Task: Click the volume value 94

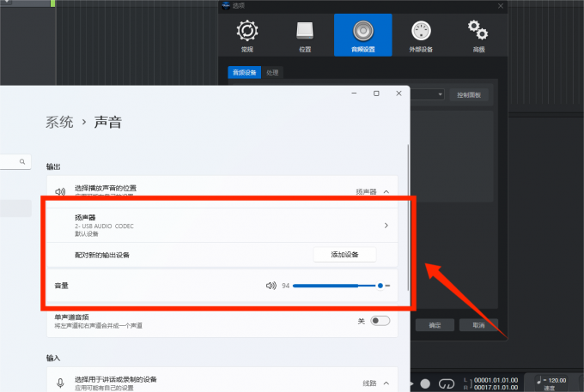Action: point(286,286)
